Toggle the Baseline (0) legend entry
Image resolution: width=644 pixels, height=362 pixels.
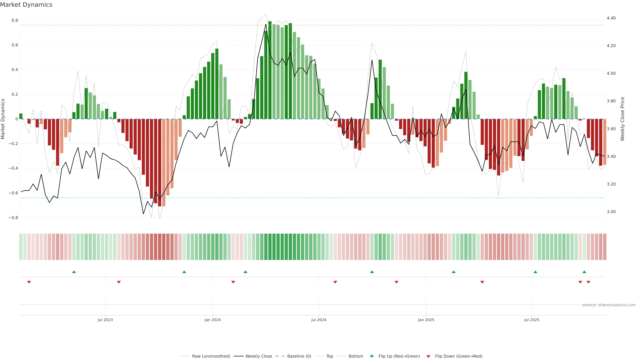tap(299, 356)
